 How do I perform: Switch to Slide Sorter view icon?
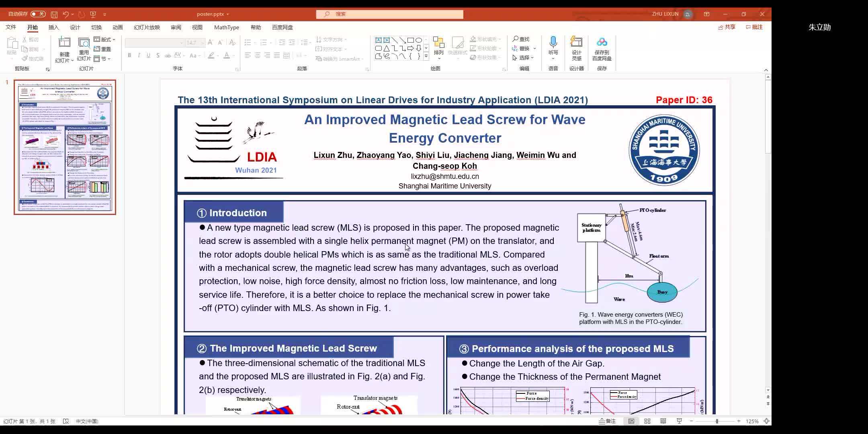tap(647, 421)
